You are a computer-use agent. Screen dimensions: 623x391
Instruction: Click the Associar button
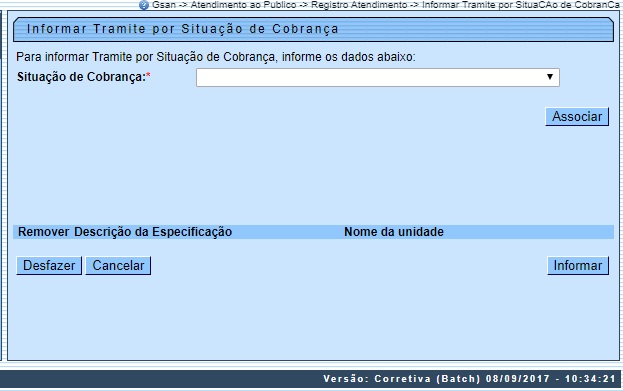[x=577, y=116]
